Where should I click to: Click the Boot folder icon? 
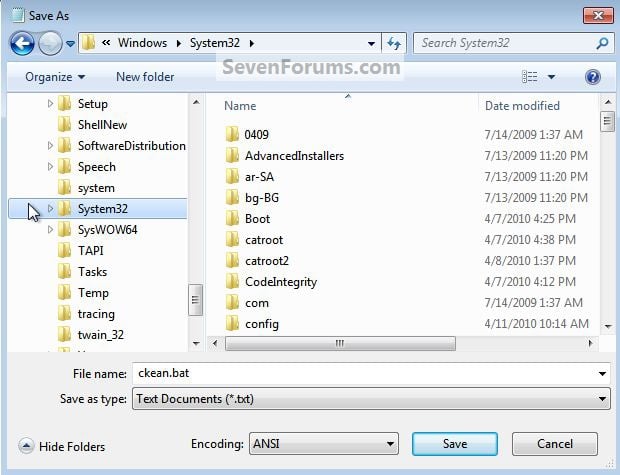click(x=232, y=218)
